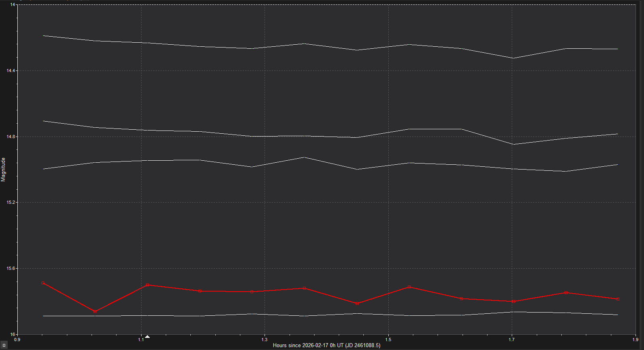Image resolution: width=644 pixels, height=350 pixels.
Task: Click the first red data point on the left
Action: click(43, 283)
